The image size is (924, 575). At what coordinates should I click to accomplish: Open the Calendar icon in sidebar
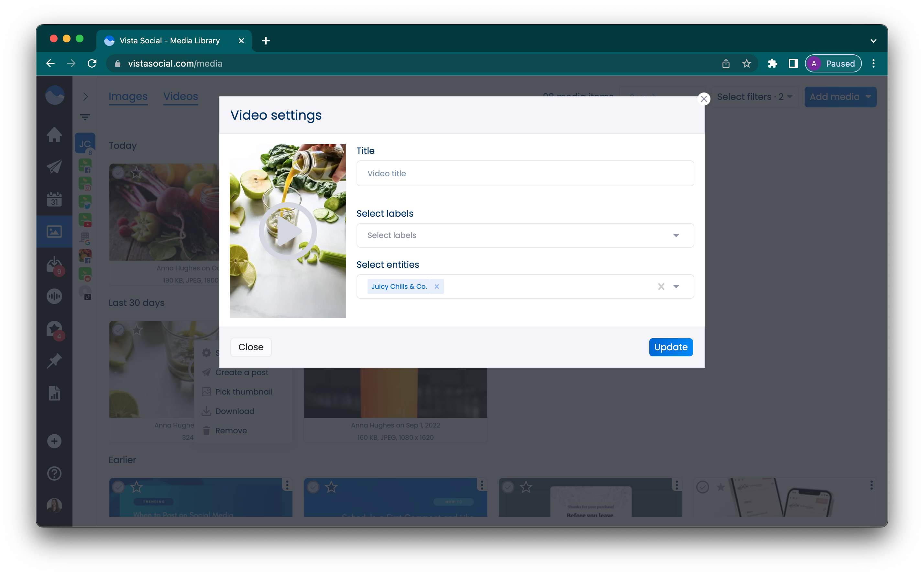pos(54,199)
